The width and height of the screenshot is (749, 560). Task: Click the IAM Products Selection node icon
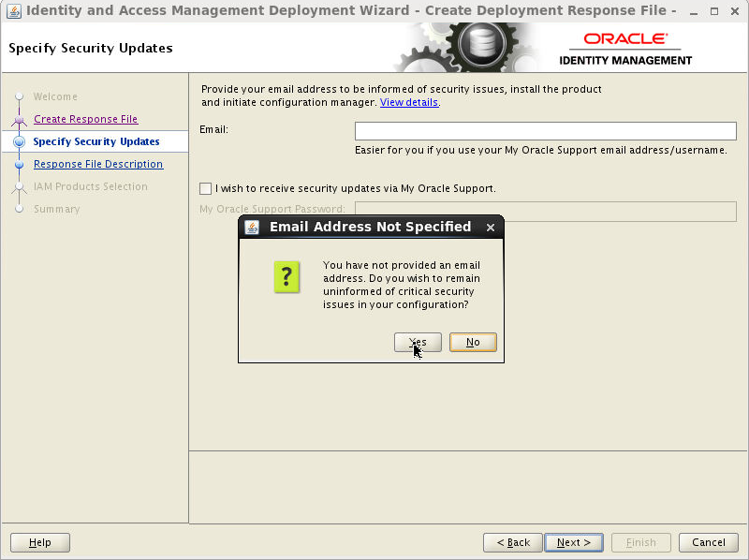(19, 187)
